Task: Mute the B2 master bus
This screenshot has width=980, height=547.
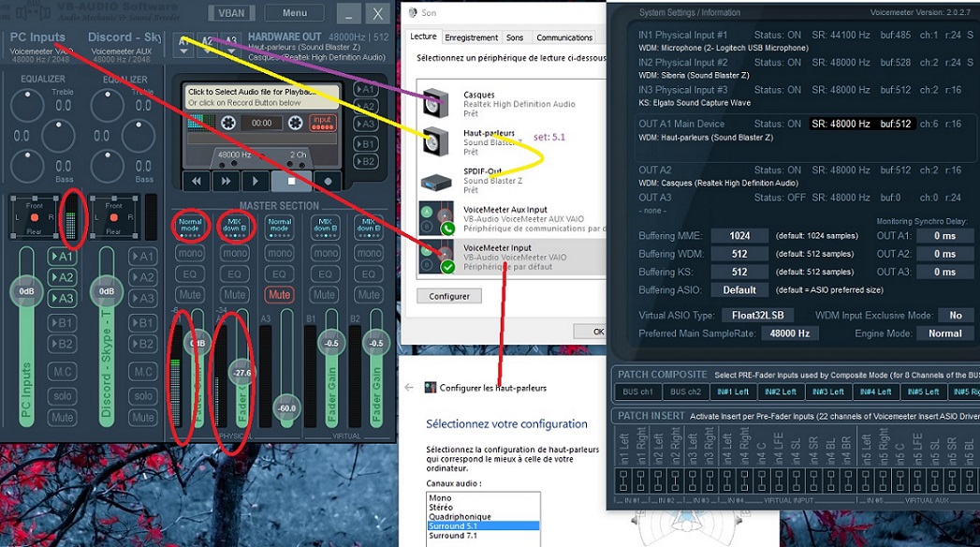Action: pyautogui.click(x=368, y=294)
